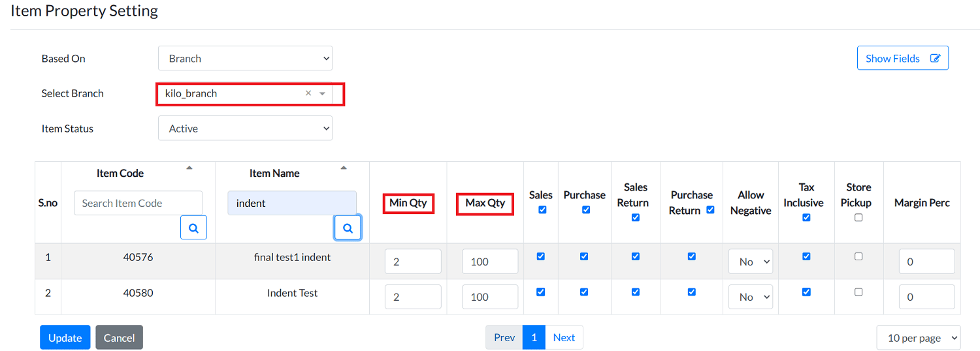Image resolution: width=980 pixels, height=351 pixels.
Task: Select page 1 in pagination
Action: 534,337
